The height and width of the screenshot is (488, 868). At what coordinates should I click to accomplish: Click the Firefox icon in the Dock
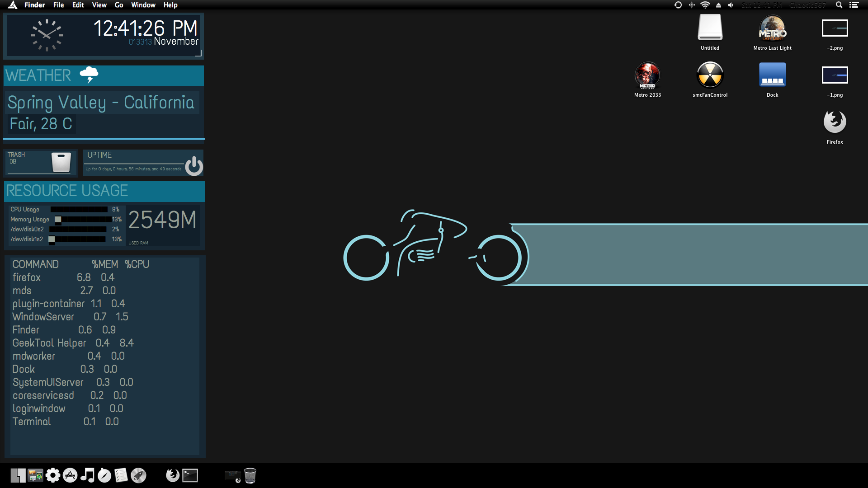[x=172, y=475]
